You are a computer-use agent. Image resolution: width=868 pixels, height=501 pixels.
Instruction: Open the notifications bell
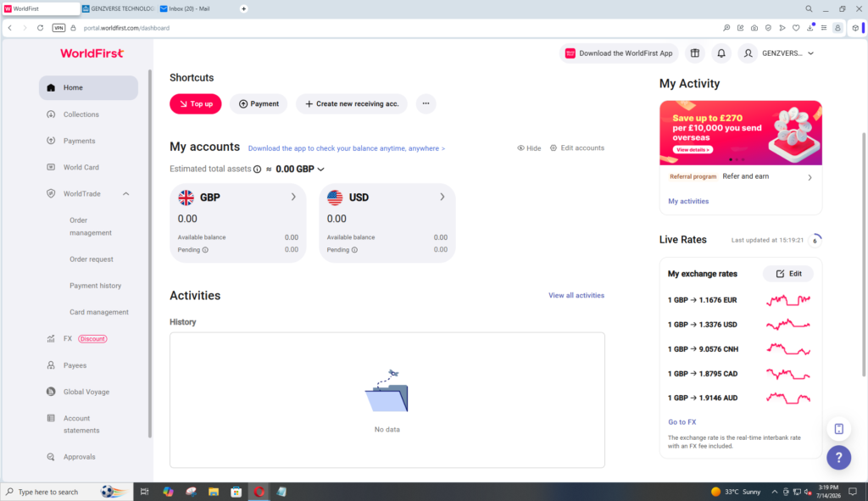pos(721,53)
